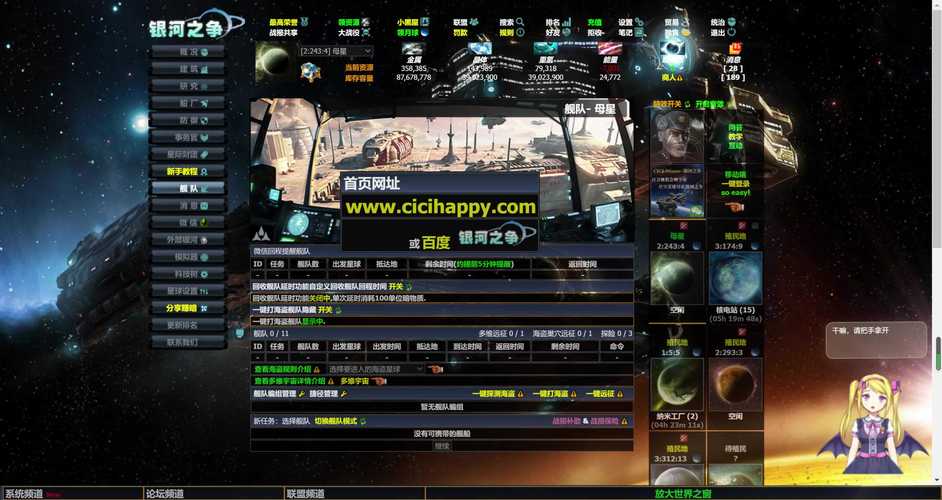Open the 设置 settings gear link
This screenshot has height=500, width=942.
pos(631,22)
